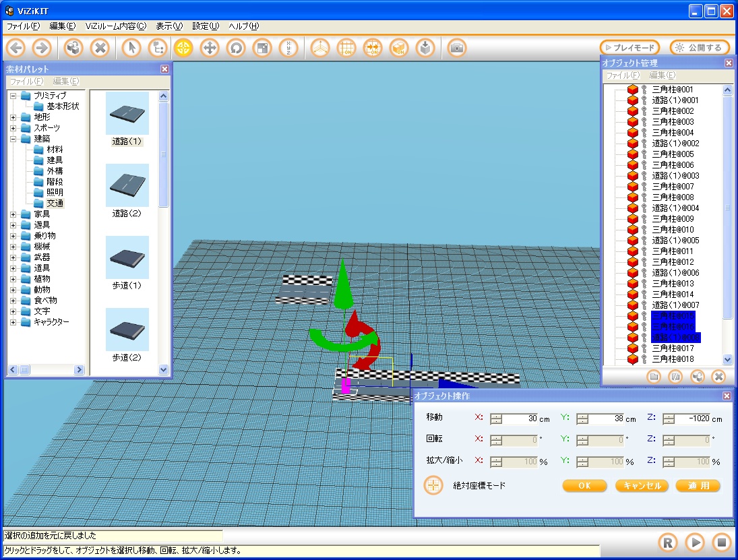Expand the 家具 category folder
The image size is (738, 560).
(13, 214)
